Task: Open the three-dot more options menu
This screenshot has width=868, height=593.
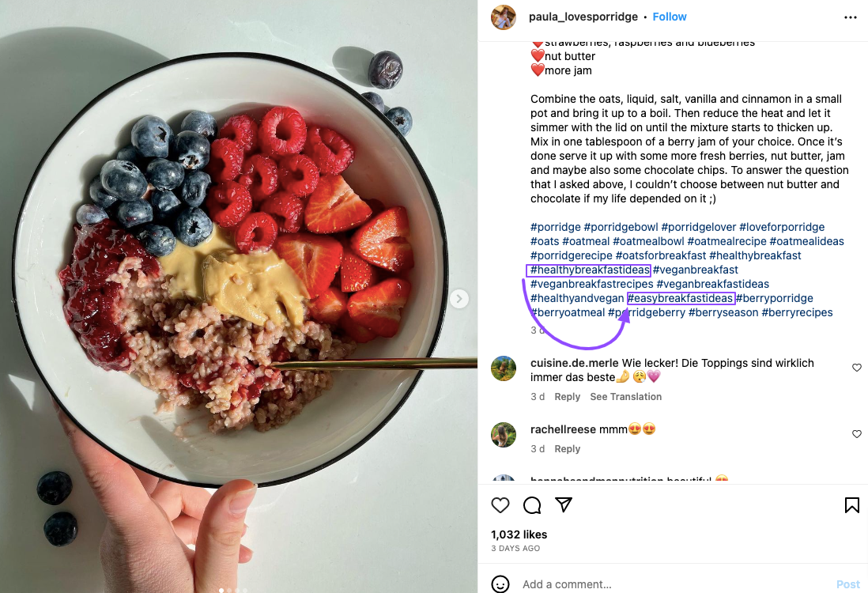Action: (851, 17)
